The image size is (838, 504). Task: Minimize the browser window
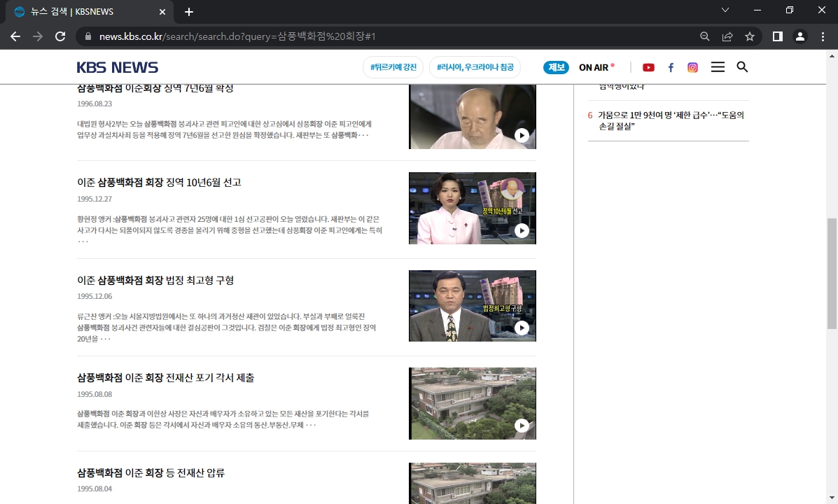(757, 10)
